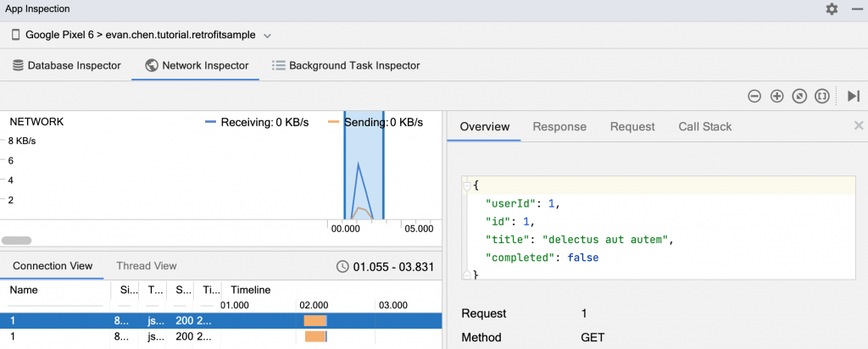
Task: Jump to live with skip-forward icon
Action: coord(854,97)
